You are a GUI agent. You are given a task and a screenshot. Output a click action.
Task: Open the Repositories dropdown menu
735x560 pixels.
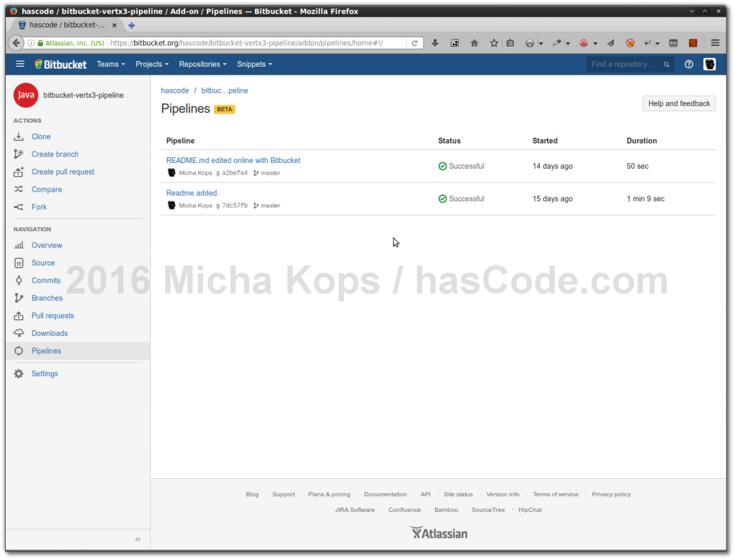click(x=202, y=65)
